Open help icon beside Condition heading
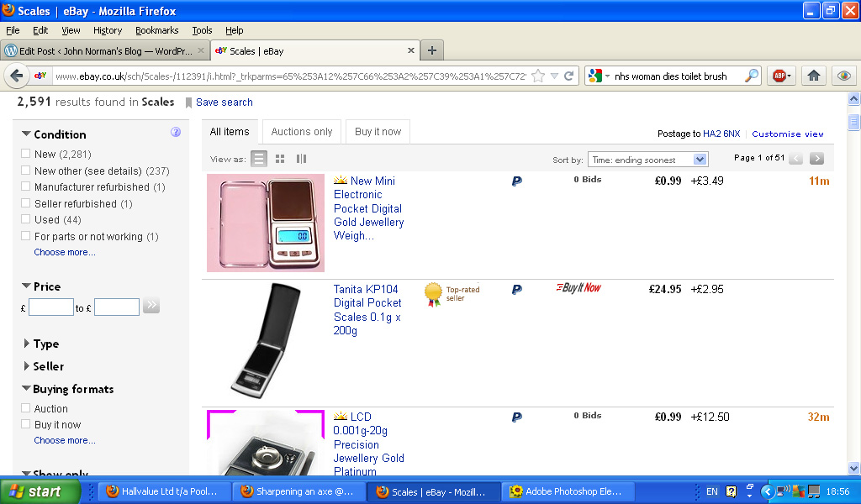The image size is (861, 504). click(x=176, y=132)
